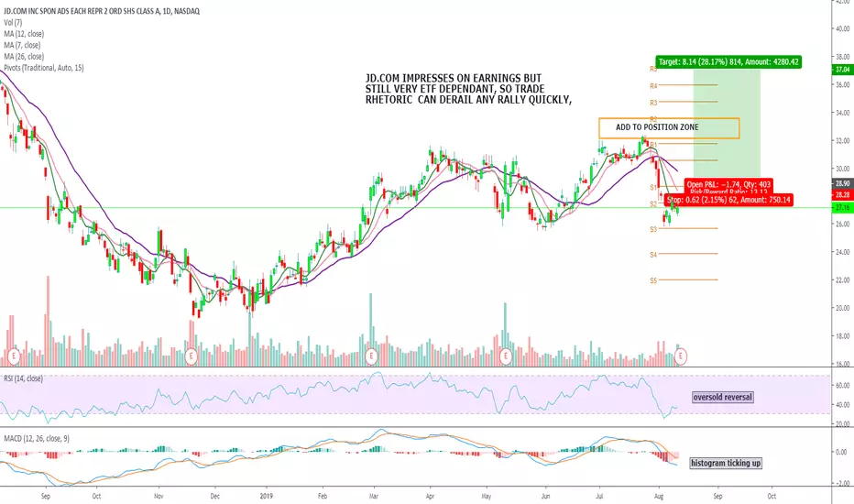
Task: Select the earnings E marker in May
Action: [x=506, y=356]
